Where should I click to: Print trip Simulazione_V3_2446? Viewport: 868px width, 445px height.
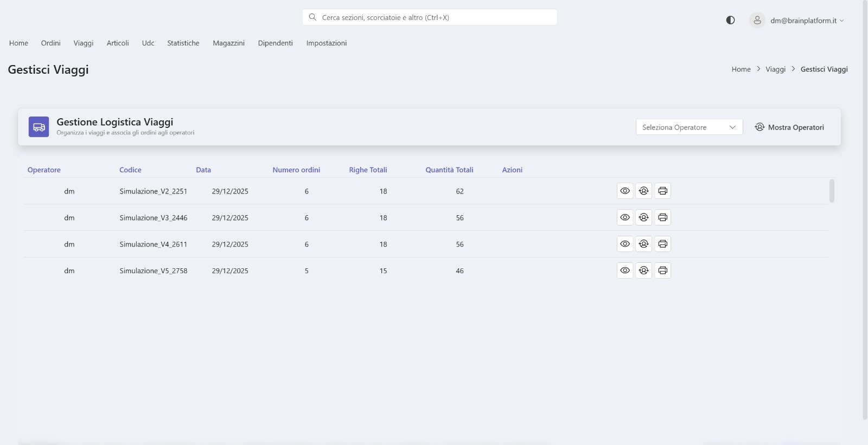[x=663, y=217]
